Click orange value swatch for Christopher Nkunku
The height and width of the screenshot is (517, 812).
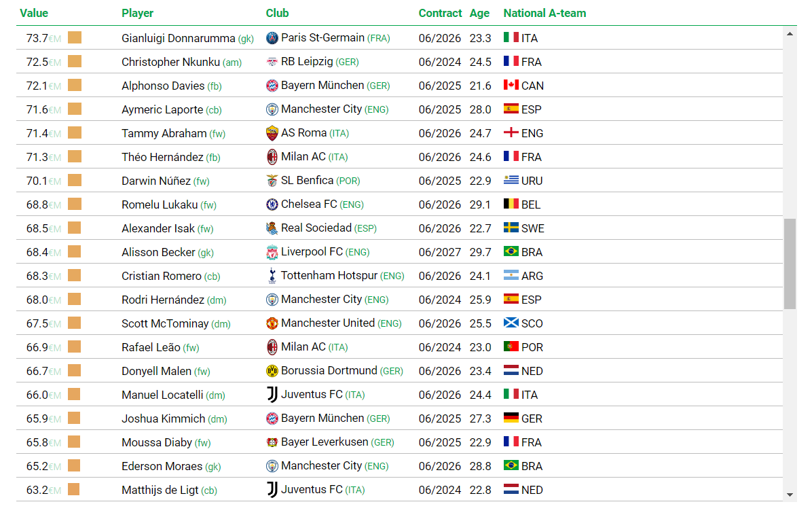[75, 62]
